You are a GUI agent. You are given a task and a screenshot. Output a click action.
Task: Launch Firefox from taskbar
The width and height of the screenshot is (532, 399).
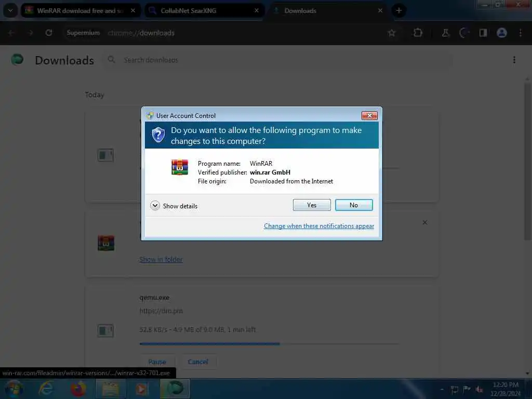(x=78, y=389)
